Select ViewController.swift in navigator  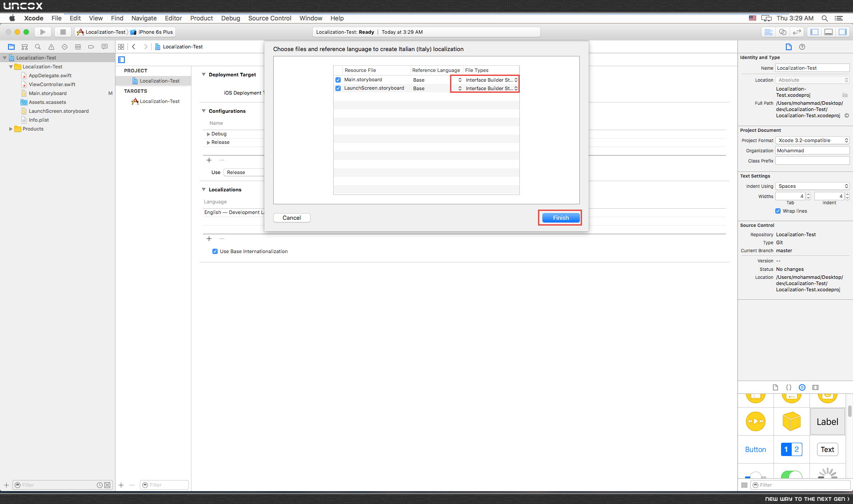[x=52, y=84]
